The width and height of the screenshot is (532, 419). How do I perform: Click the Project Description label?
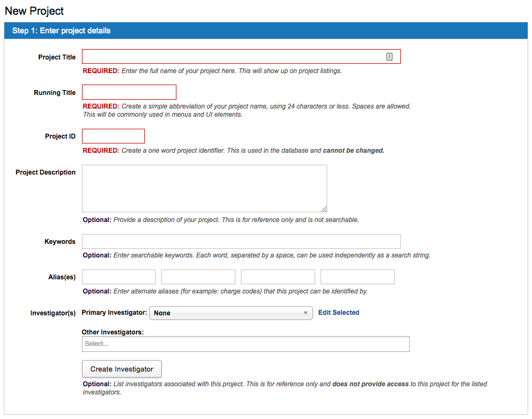(45, 172)
